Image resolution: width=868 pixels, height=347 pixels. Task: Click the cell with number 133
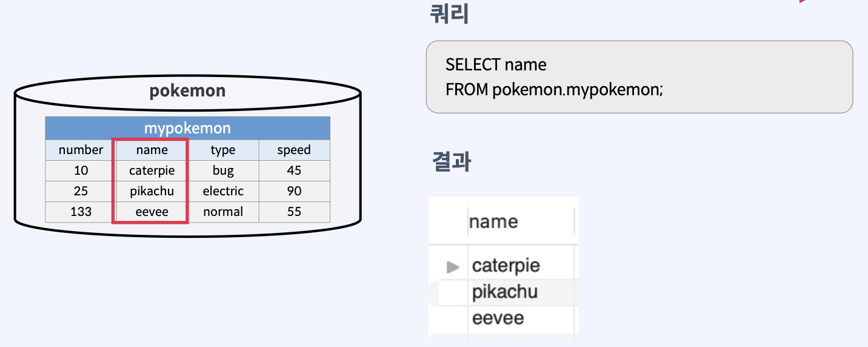tap(81, 212)
